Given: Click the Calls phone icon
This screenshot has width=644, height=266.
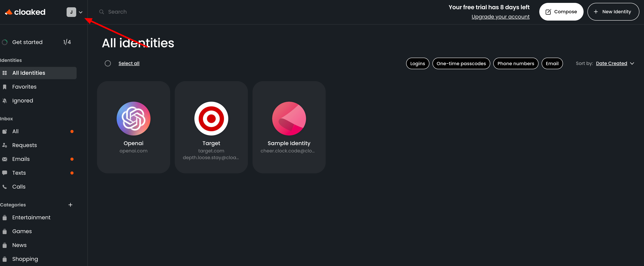Looking at the screenshot, I should 4,187.
